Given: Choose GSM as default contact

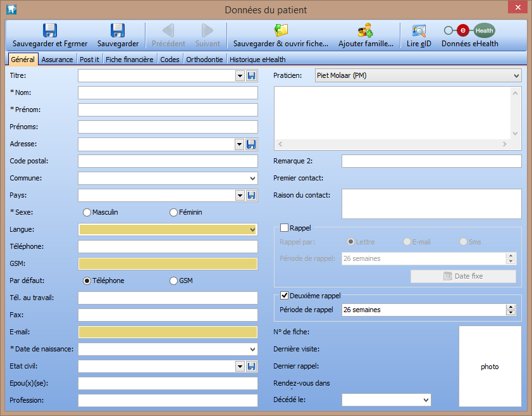Looking at the screenshot, I should [174, 280].
